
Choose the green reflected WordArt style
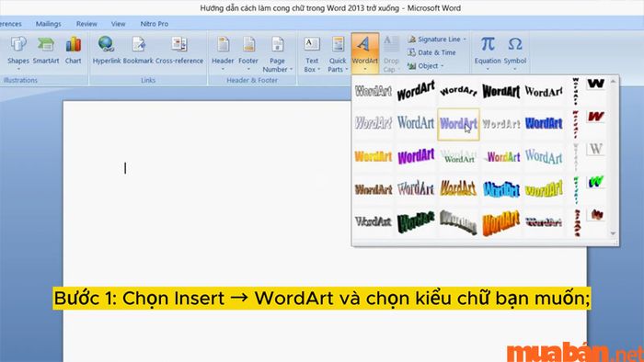(x=458, y=156)
